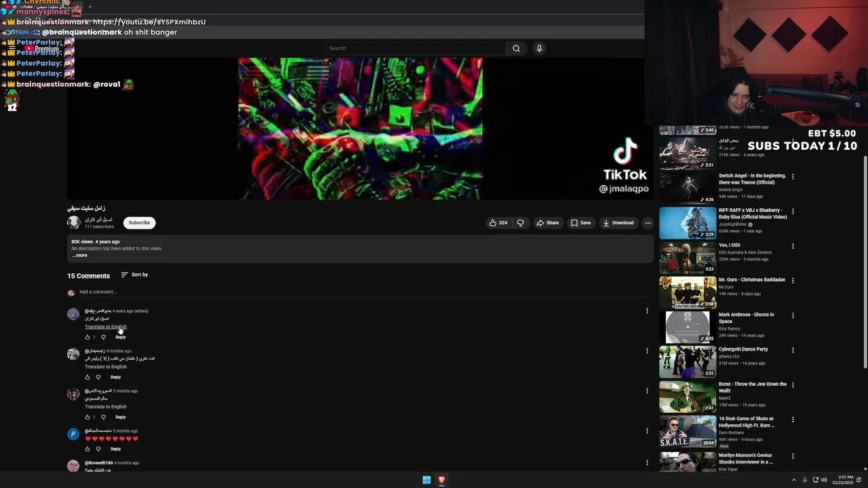Open options menu for the third comment
This screenshot has width=868, height=488.
(x=647, y=391)
